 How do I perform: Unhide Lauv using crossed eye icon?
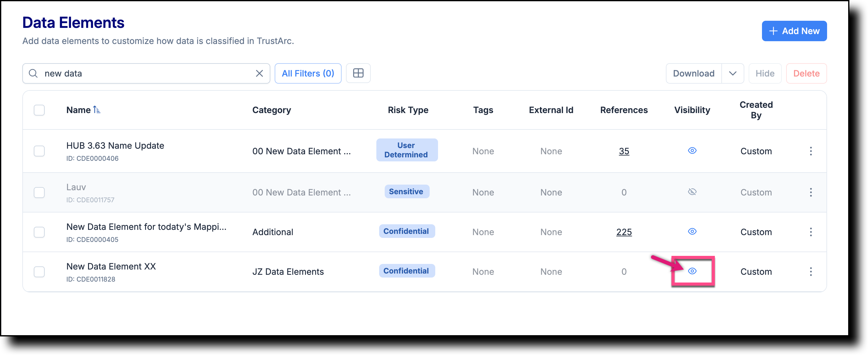[692, 192]
